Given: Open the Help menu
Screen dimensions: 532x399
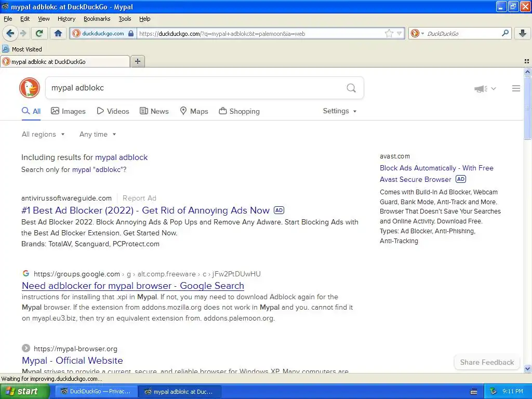Looking at the screenshot, I should coord(145,19).
